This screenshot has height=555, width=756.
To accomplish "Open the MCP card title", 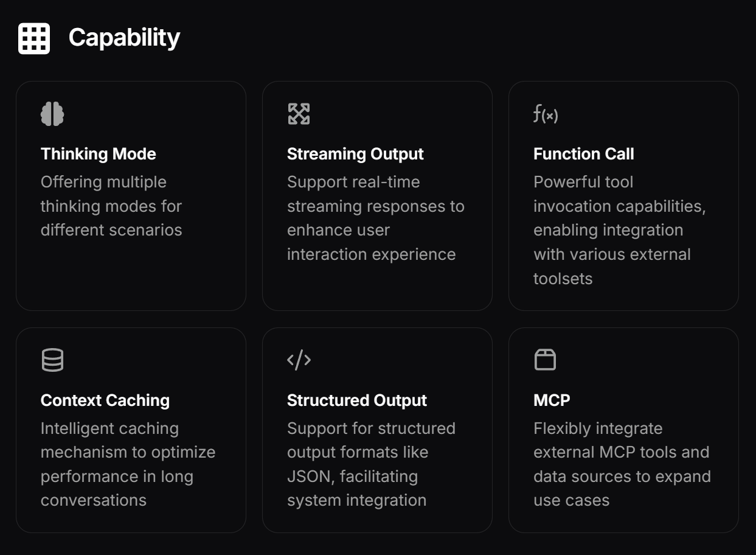I will [552, 400].
